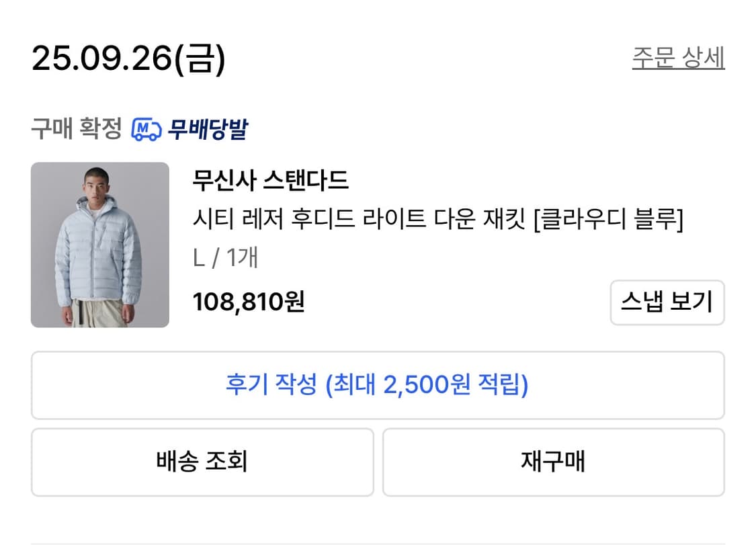Click the 108,810원 price

[x=249, y=302]
